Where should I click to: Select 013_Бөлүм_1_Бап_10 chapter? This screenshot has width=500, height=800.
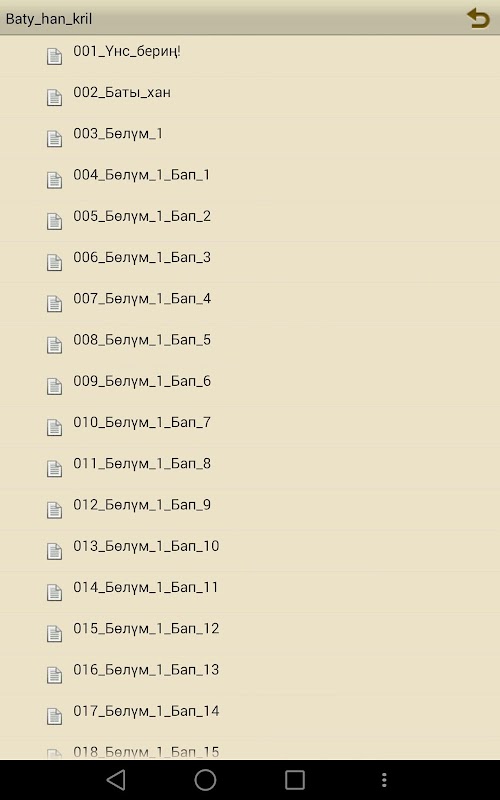(x=250, y=551)
